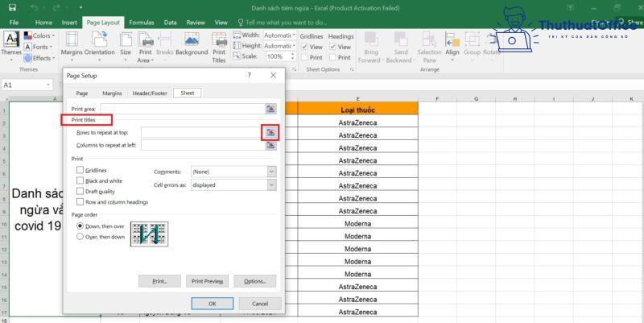Enable the Draft quality checkbox
Image resolution: width=644 pixels, height=323 pixels.
80,191
